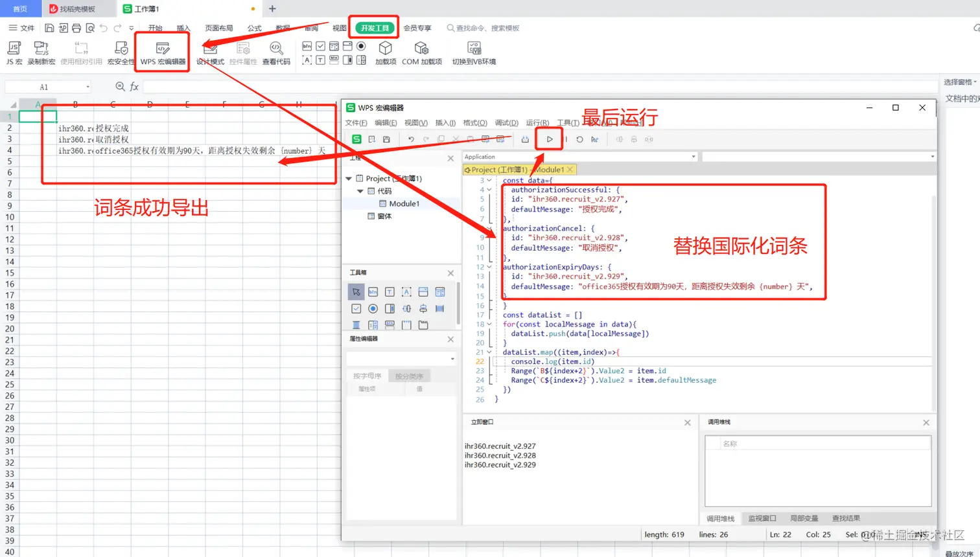The height and width of the screenshot is (557, 980).
Task: Click the undo icon in the macro editor toolbar
Action: (411, 139)
